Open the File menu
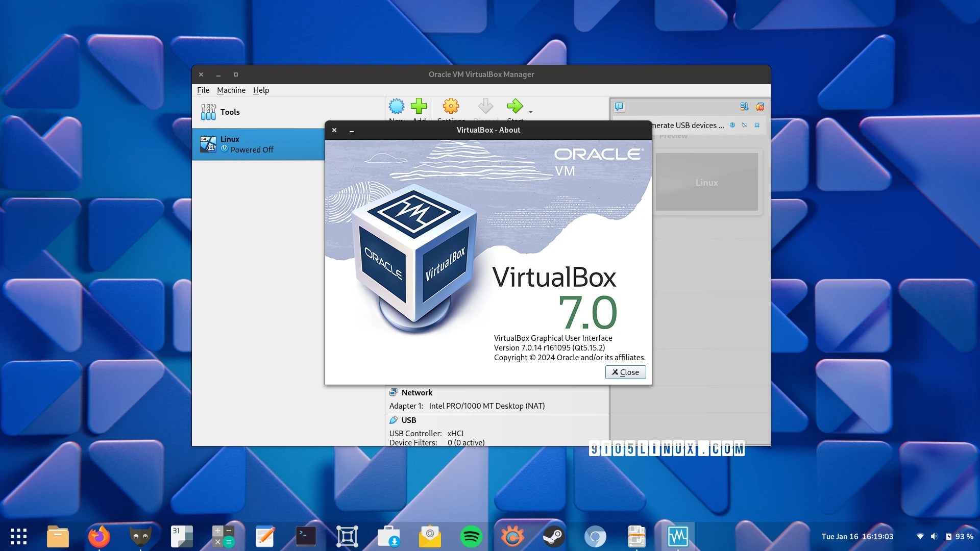 [203, 90]
